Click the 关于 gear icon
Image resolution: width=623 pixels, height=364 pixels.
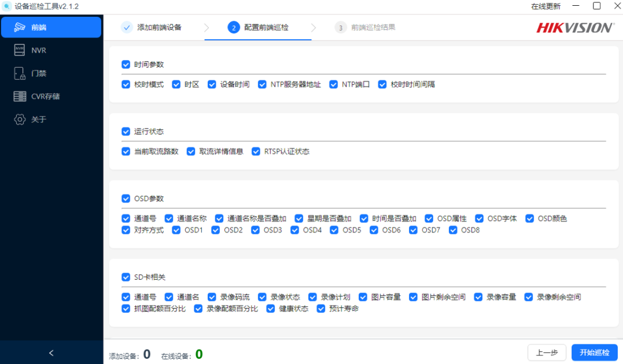click(20, 119)
